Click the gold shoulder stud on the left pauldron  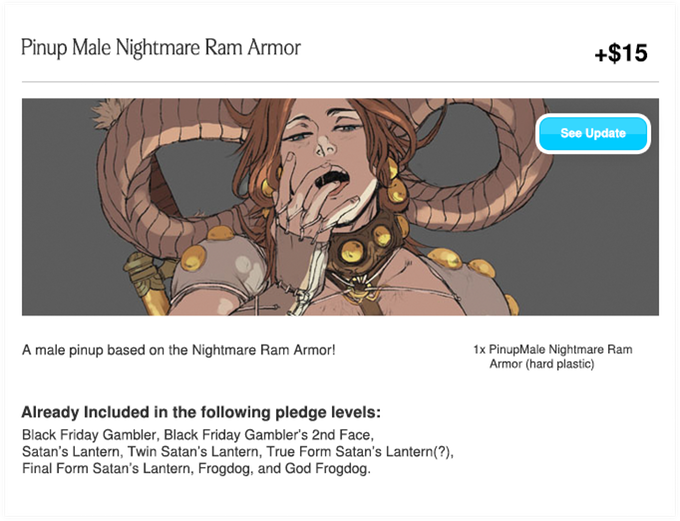click(193, 258)
